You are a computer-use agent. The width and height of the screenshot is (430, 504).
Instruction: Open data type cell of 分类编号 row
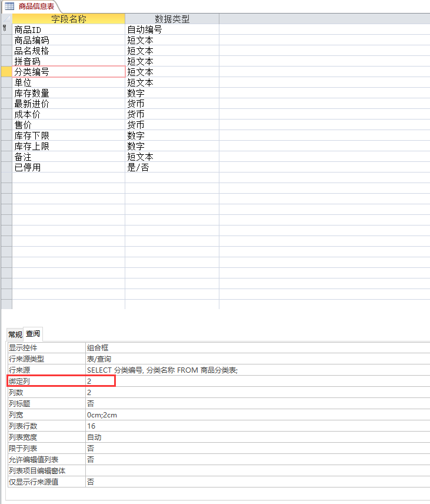click(x=172, y=72)
